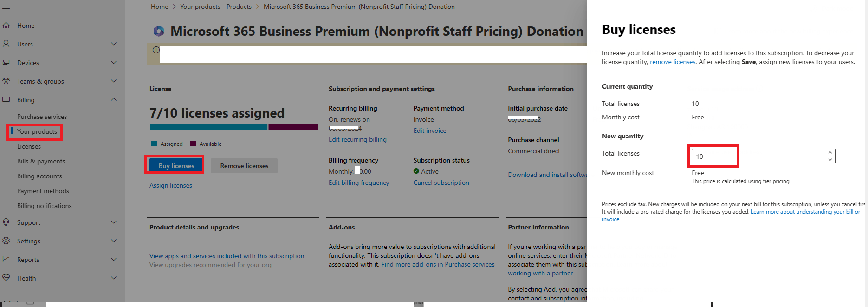This screenshot has width=868, height=307.
Task: Expand the Reports menu chevron
Action: pos(114,260)
